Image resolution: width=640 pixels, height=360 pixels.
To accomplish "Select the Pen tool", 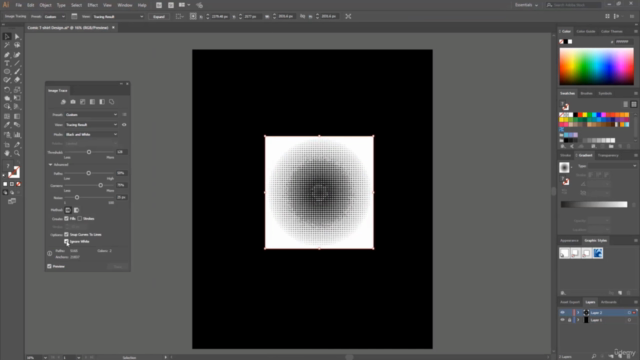I will coord(7,55).
